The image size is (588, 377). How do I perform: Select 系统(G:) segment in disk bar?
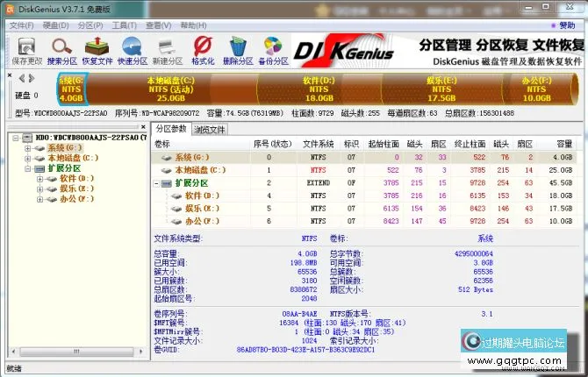coord(71,89)
